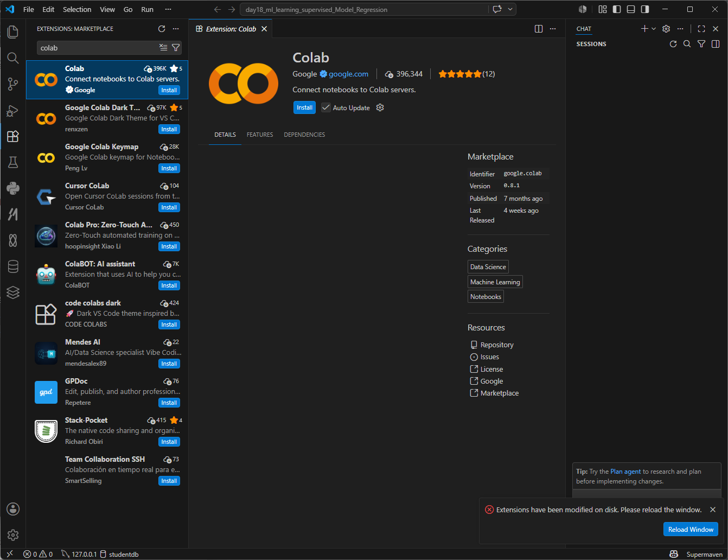This screenshot has width=728, height=560.
Task: Maximize the Chat panel
Action: tap(701, 29)
